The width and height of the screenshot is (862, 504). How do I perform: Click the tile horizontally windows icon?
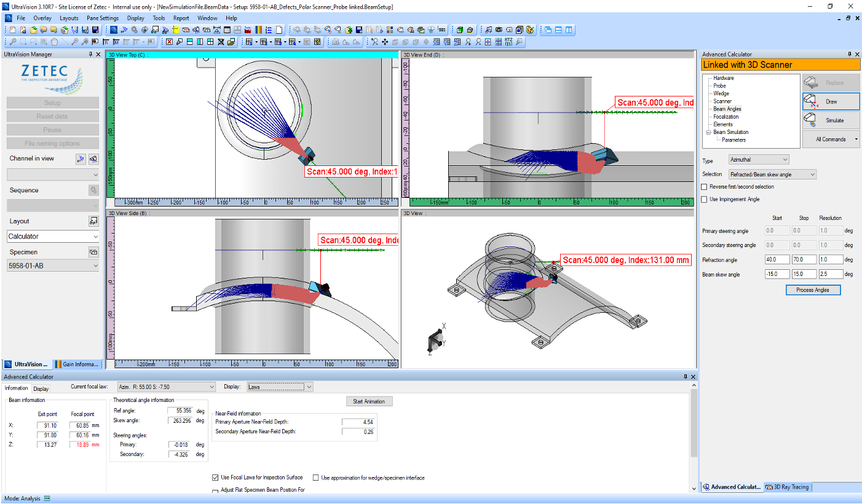[558, 30]
